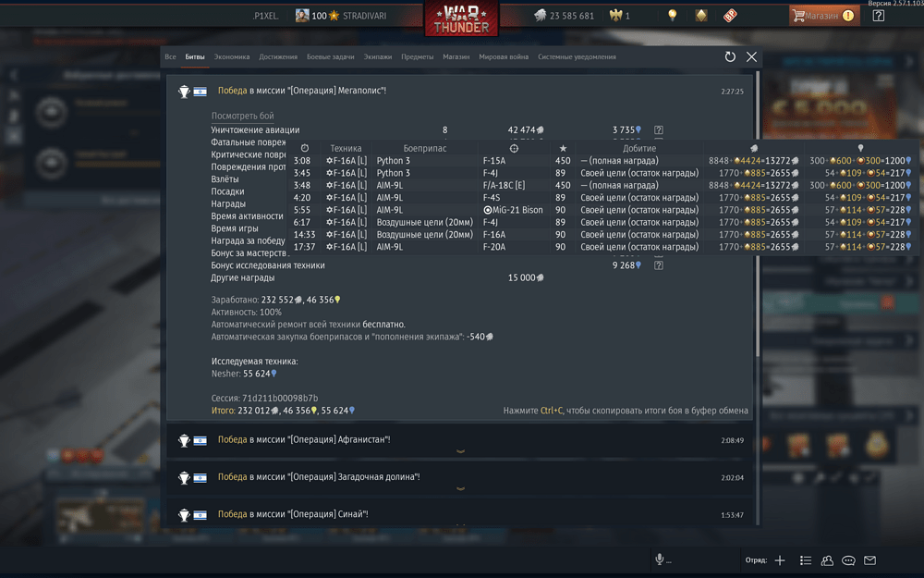The image size is (924, 578).
Task: Click the golden diamond icon in top bar
Action: click(700, 16)
